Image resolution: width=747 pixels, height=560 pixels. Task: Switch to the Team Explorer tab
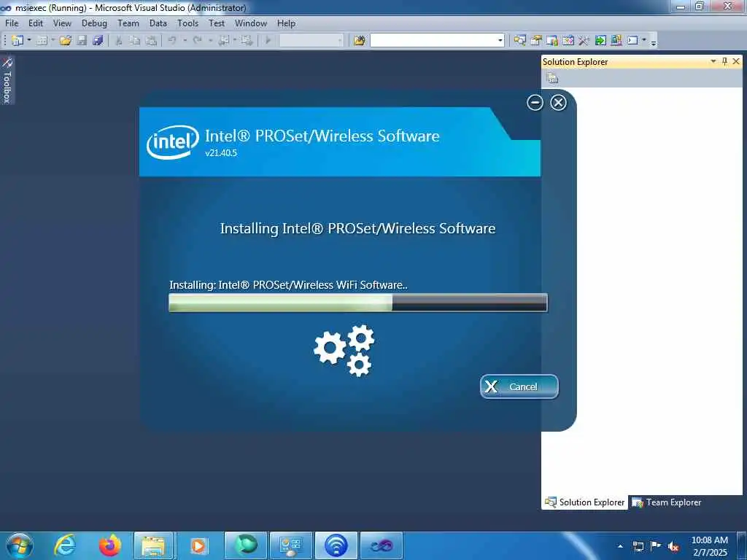click(667, 502)
